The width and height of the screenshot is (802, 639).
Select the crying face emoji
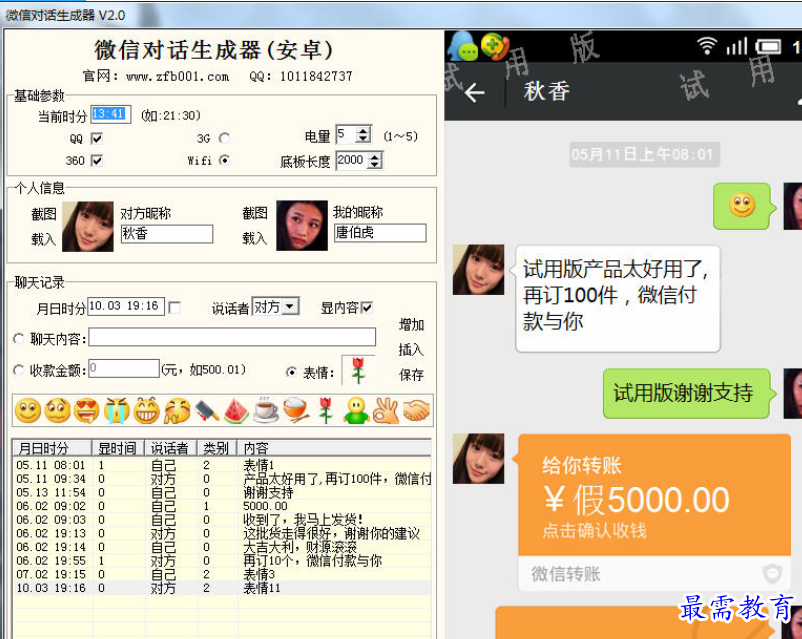pyautogui.click(x=116, y=410)
